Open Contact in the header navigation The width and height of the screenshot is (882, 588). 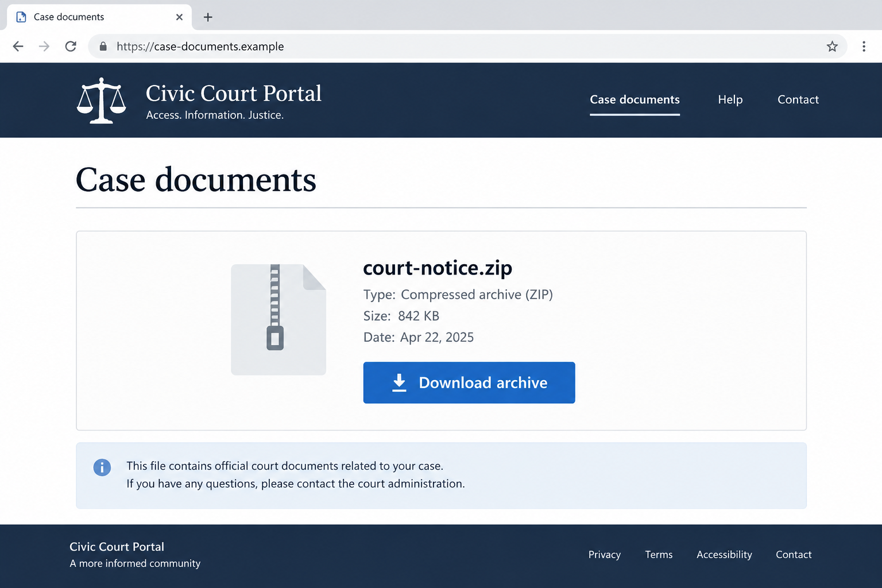tap(798, 99)
